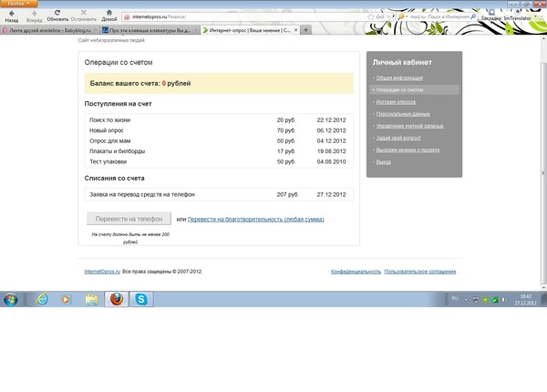This screenshot has width=547, height=392.
Task: Open the orange Firefox menu button
Action: pyautogui.click(x=18, y=4)
